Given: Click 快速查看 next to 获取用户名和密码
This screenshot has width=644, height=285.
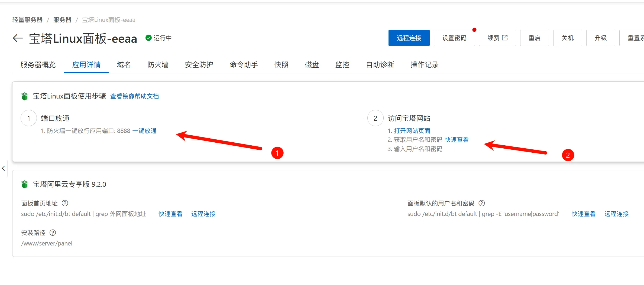Looking at the screenshot, I should 457,140.
